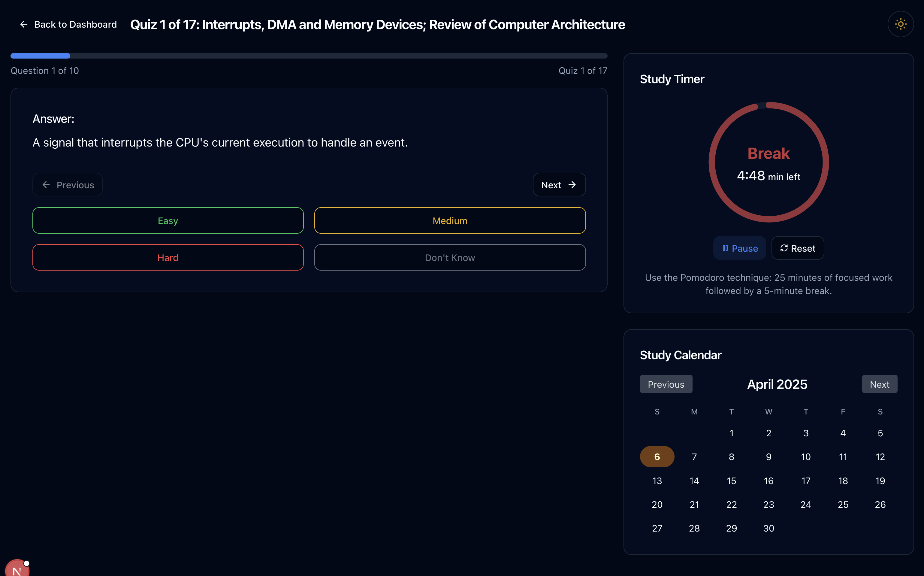Pick April 30 on the Study Calendar
The image size is (924, 576).
click(768, 528)
